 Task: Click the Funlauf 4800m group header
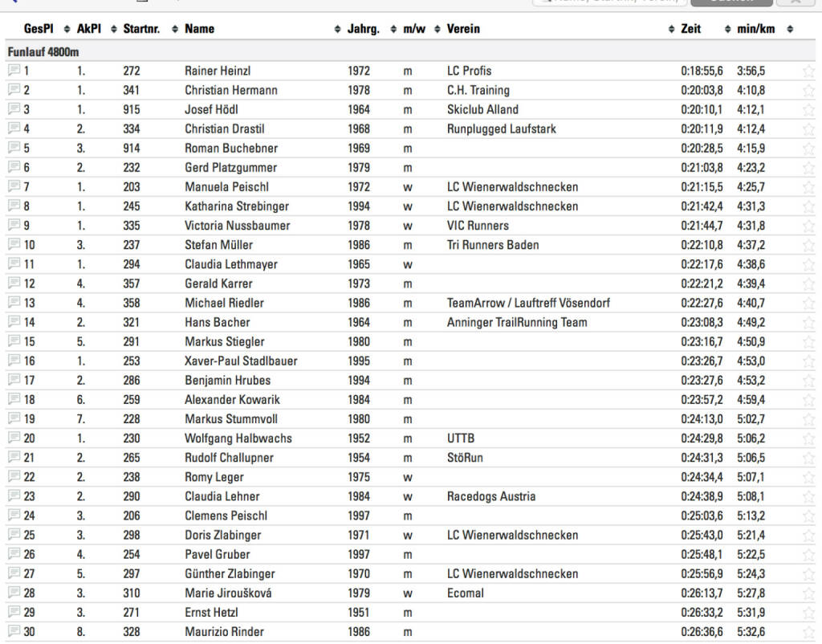click(x=43, y=52)
